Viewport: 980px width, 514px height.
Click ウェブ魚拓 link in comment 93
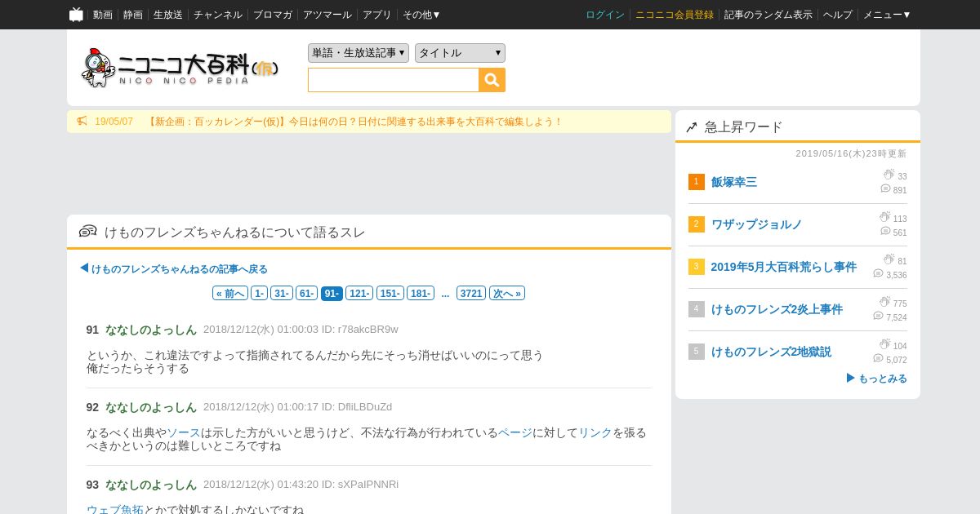tap(115, 510)
